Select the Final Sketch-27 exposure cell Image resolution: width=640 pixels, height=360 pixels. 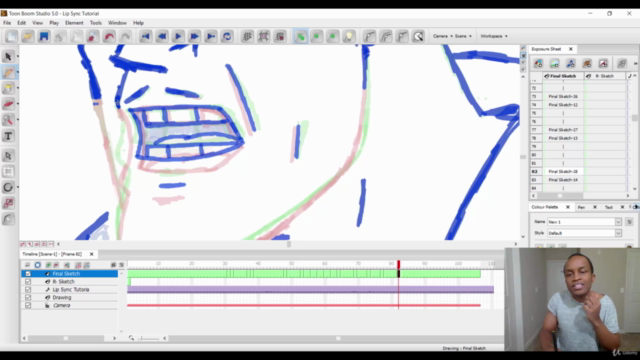point(563,130)
